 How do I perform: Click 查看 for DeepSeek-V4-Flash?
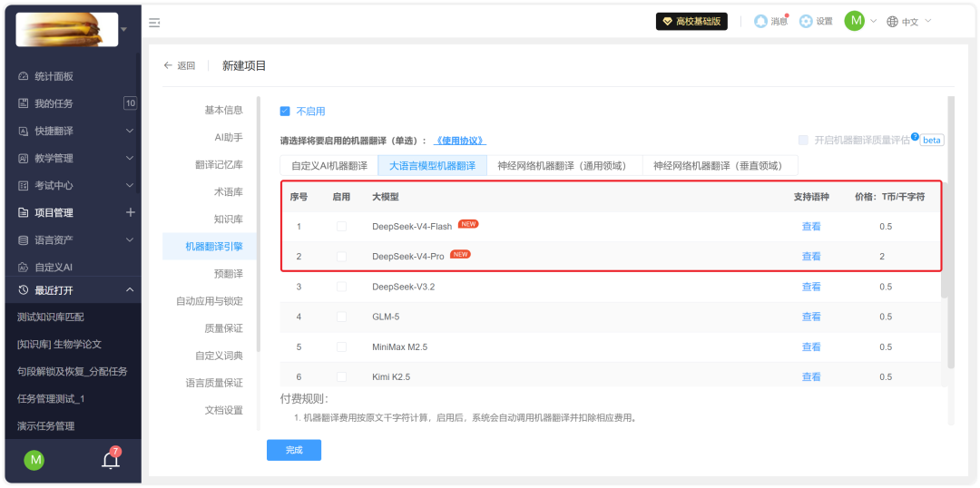pyautogui.click(x=811, y=226)
